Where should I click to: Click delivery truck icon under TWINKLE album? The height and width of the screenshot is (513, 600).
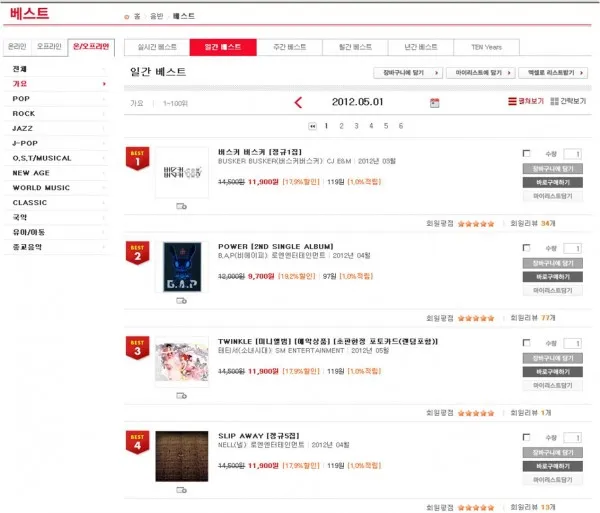coord(181,395)
